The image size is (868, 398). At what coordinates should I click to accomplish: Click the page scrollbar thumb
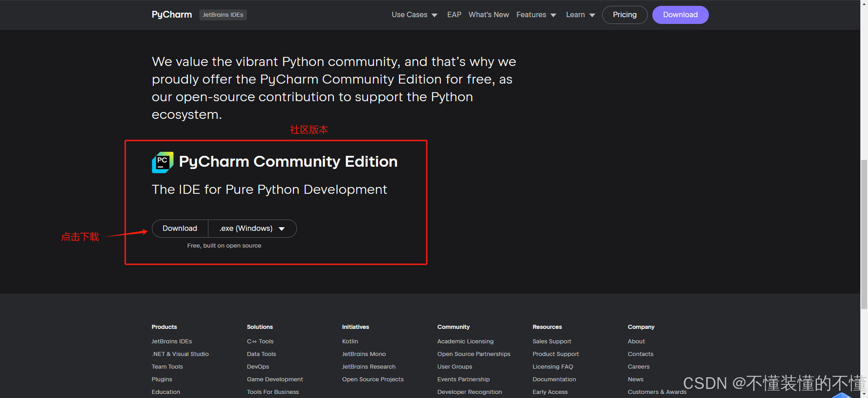coord(864,234)
